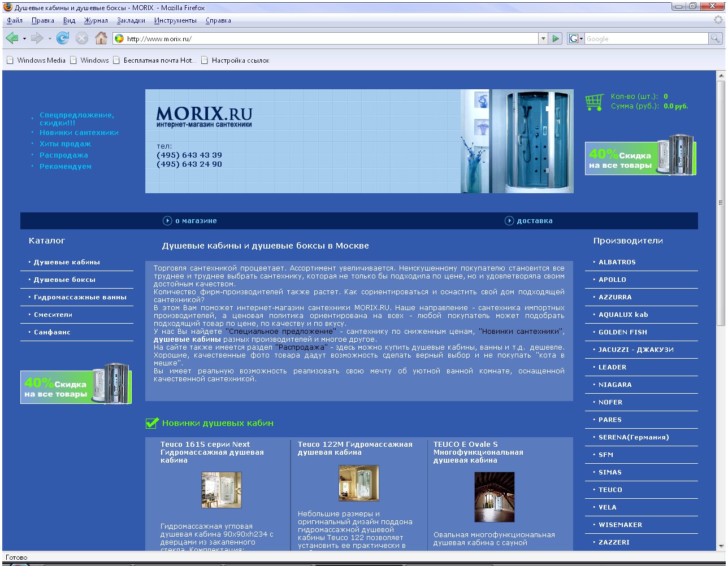Open the Новинки сантехники link

pyautogui.click(x=79, y=133)
